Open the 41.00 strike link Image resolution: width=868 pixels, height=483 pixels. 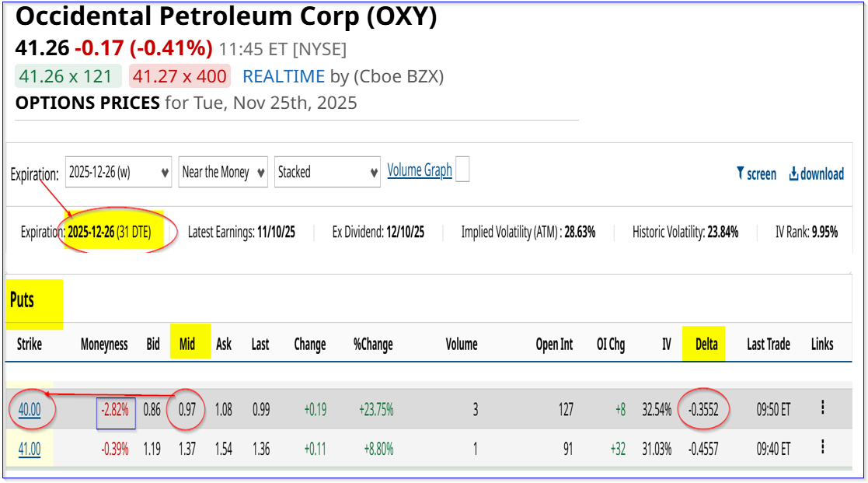click(x=30, y=449)
